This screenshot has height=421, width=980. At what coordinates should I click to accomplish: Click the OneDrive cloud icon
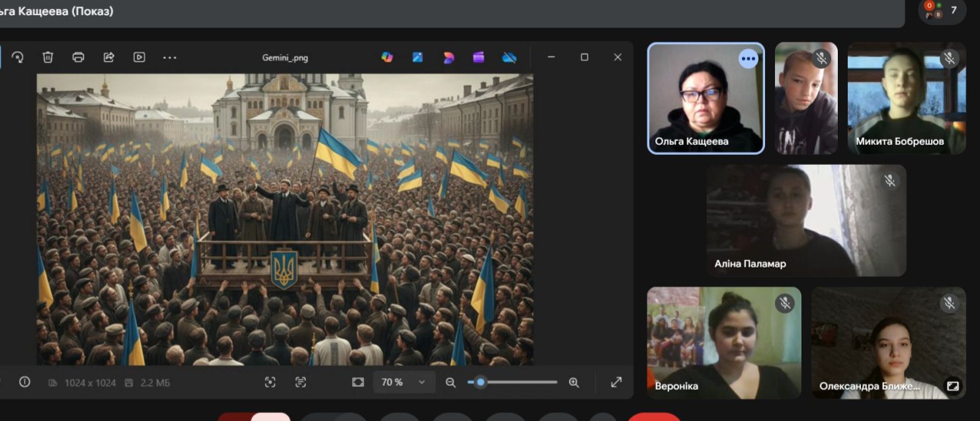click(509, 58)
